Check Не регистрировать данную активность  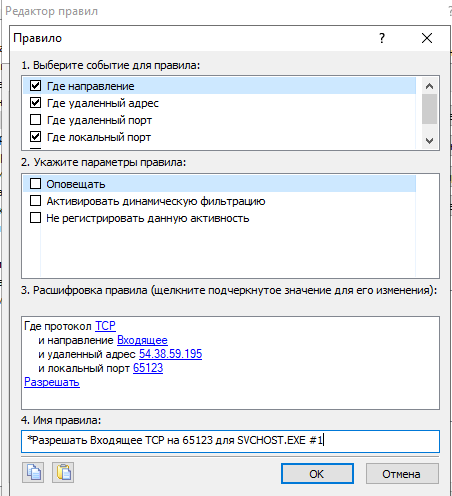(36, 218)
